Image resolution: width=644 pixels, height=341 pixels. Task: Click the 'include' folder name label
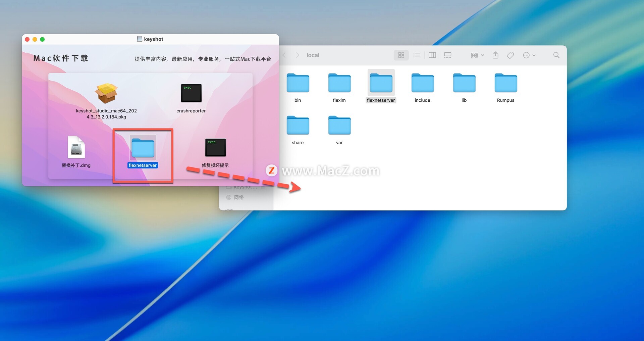pos(423,100)
